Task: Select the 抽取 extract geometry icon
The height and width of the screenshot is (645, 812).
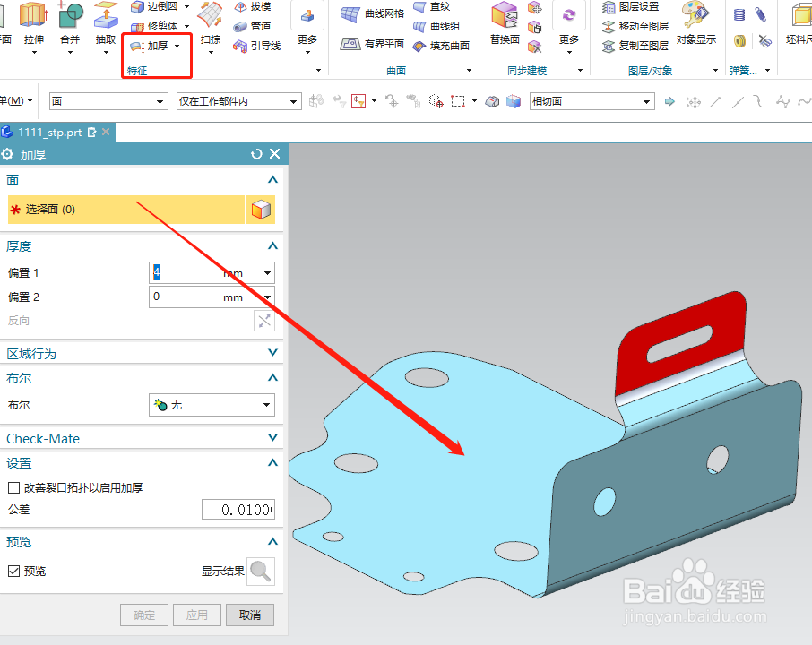Action: coord(106,14)
